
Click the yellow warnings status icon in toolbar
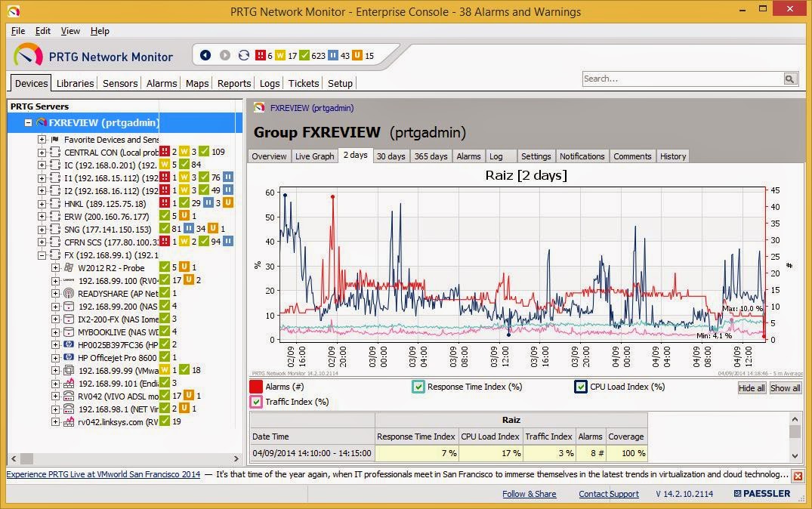pos(280,55)
